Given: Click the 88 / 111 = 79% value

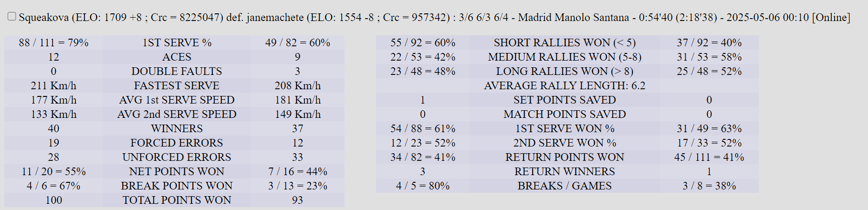Looking at the screenshot, I should 53,43.
